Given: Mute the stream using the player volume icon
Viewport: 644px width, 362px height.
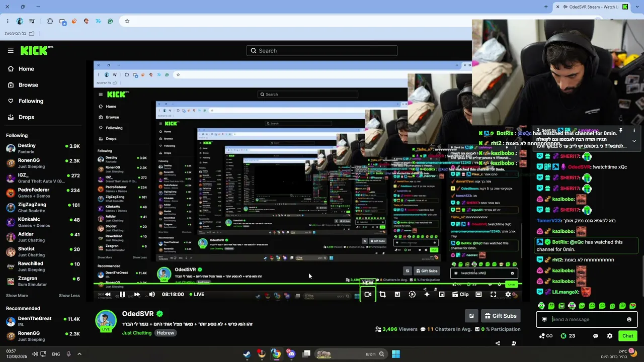Looking at the screenshot, I should pos(152,295).
